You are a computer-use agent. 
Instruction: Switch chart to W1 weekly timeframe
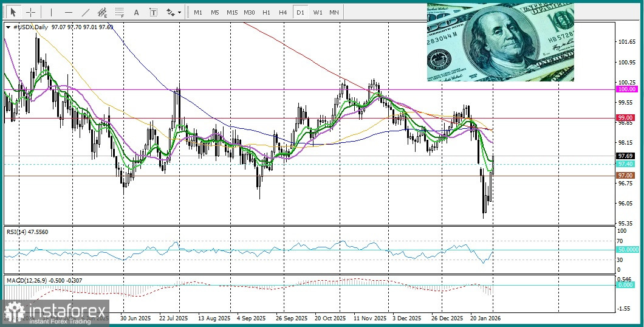[x=318, y=12]
